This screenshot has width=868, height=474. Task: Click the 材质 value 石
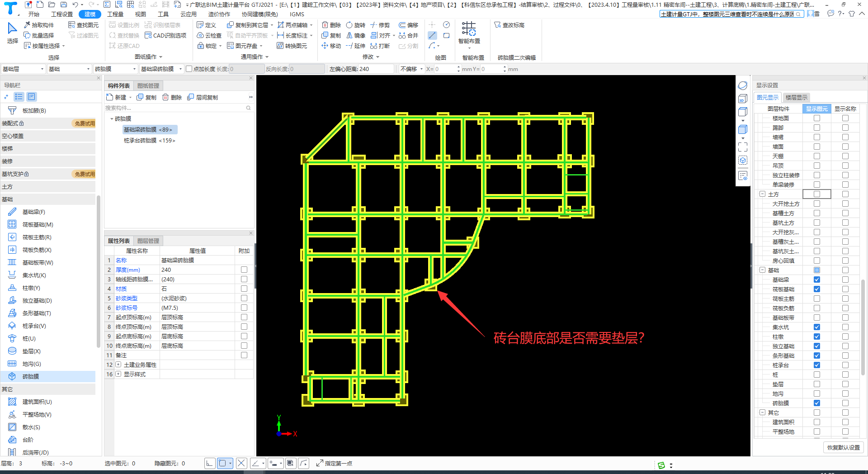point(197,289)
